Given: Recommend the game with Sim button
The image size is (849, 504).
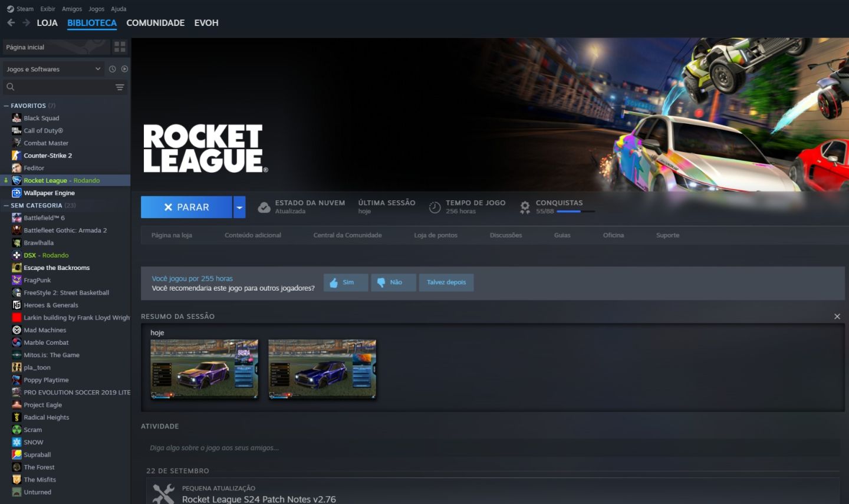Looking at the screenshot, I should click(346, 282).
